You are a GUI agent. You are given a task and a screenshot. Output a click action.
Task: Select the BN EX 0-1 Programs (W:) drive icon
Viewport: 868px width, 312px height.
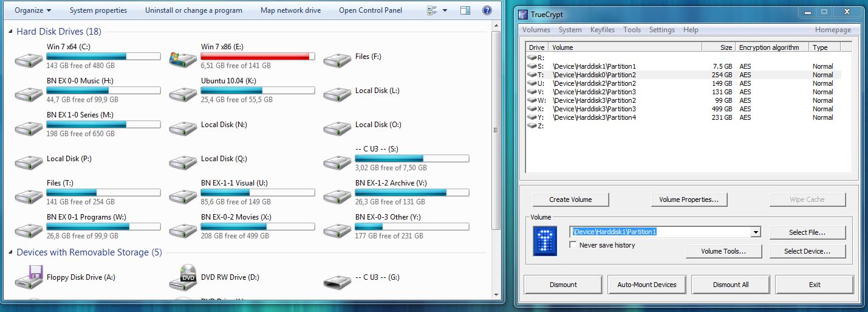click(x=28, y=230)
